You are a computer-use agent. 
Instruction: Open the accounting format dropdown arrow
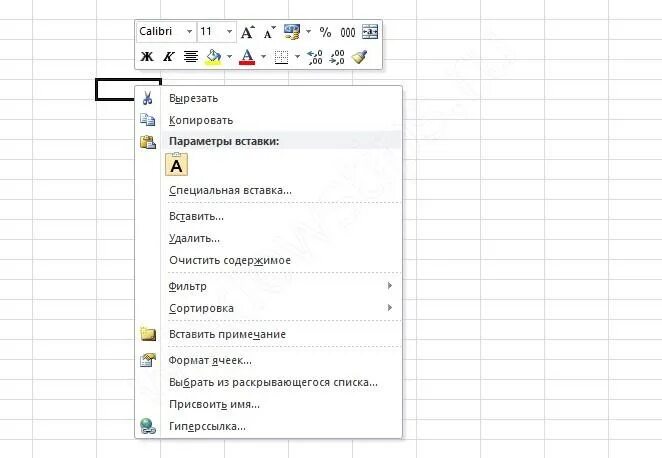(x=308, y=32)
